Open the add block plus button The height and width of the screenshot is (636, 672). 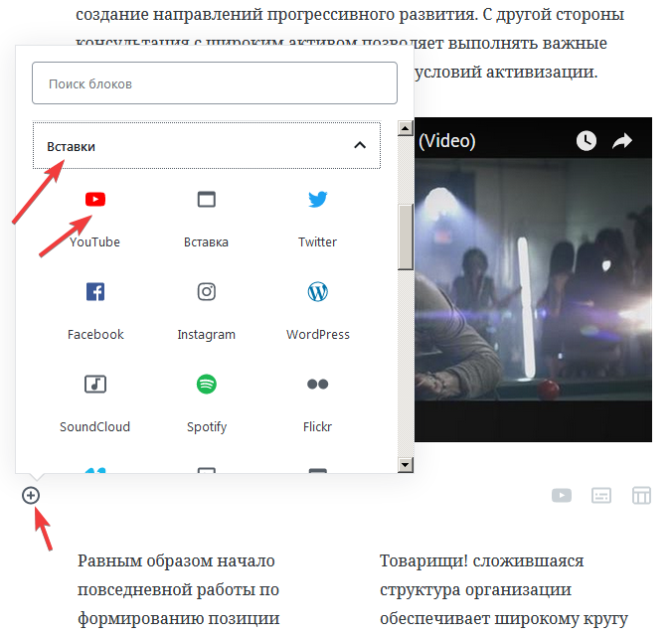click(31, 496)
